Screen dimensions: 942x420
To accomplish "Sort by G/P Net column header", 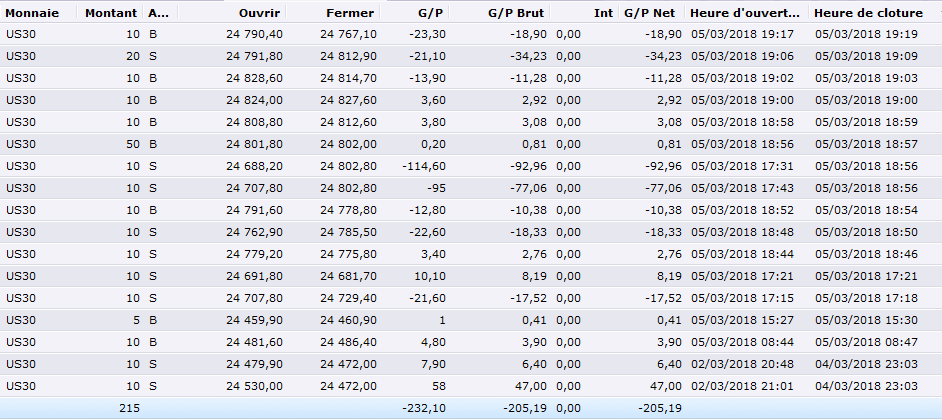I will 650,13.
